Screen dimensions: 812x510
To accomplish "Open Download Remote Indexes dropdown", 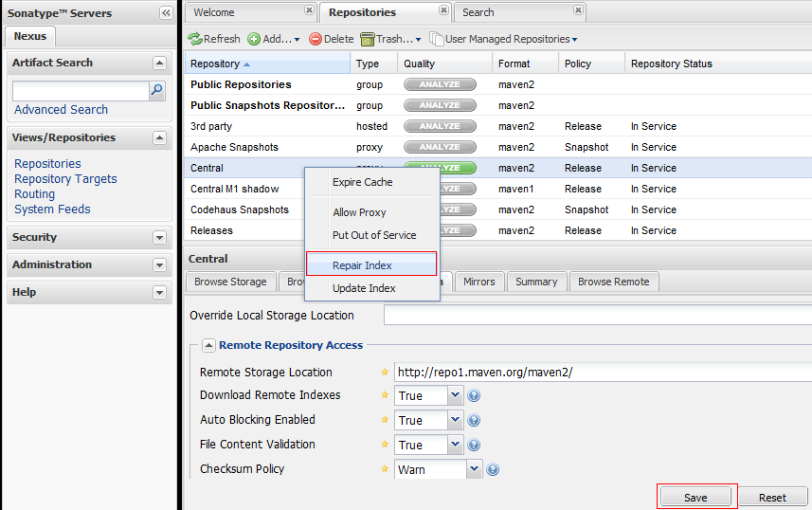I will click(455, 395).
